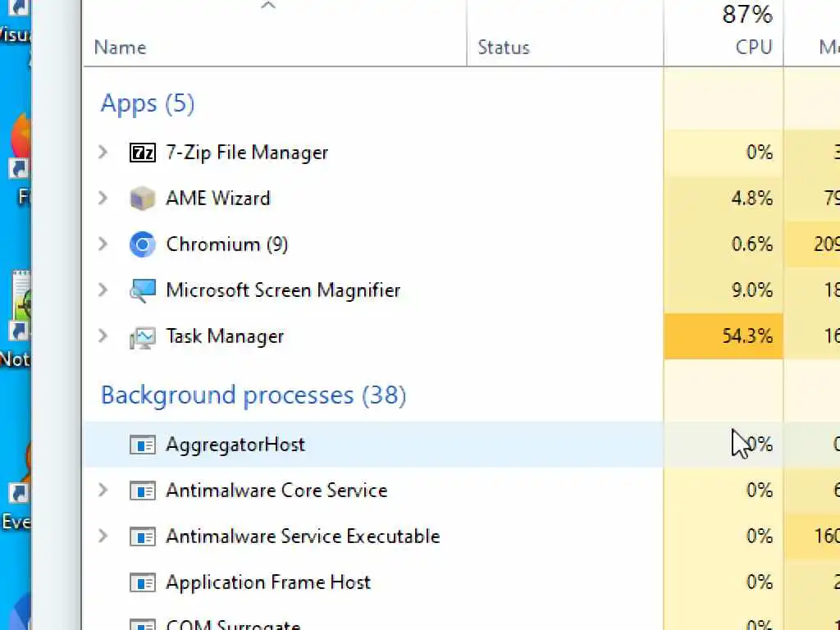Click the Task Manager 54.3% CPU cell
Viewport: 840px width, 630px height.
tap(724, 336)
